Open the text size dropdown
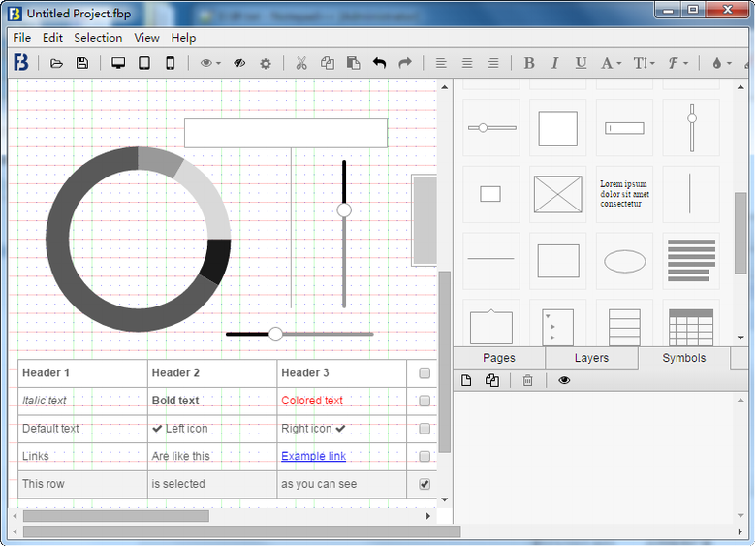 point(644,63)
